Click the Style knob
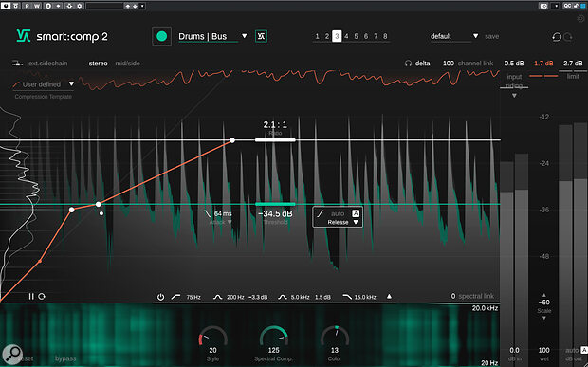588x367 pixels. click(x=212, y=337)
